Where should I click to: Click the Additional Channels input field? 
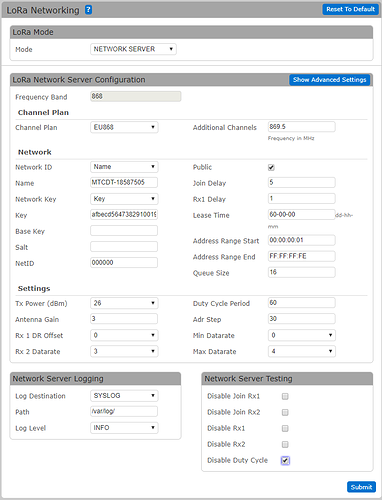(302, 127)
